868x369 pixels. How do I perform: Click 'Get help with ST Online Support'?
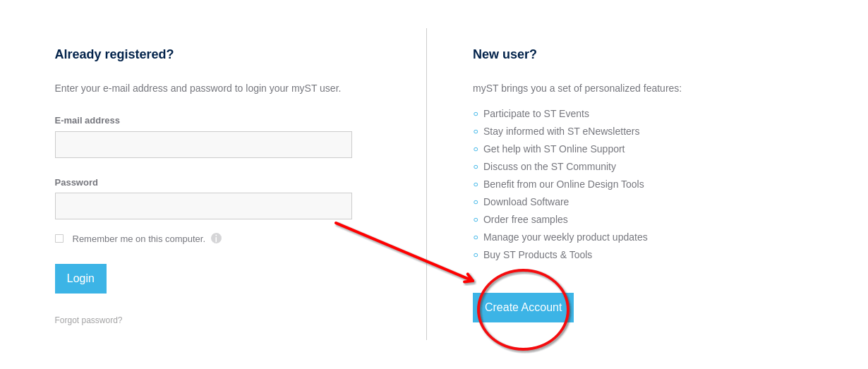click(553, 149)
